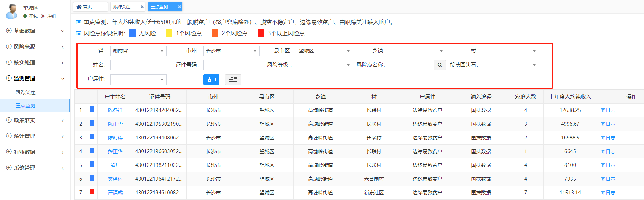
Task: Click the user avatar for 望城区
Action: pyautogui.click(x=12, y=11)
